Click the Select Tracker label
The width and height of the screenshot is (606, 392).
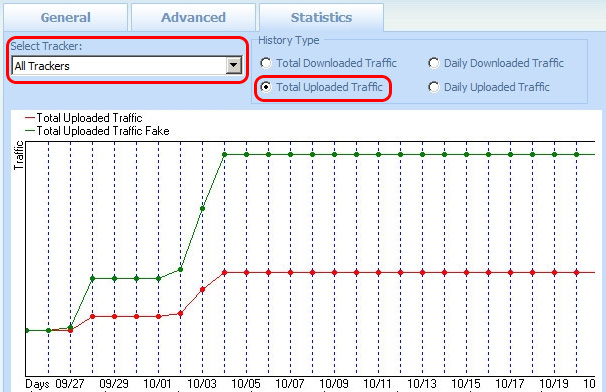click(x=46, y=46)
